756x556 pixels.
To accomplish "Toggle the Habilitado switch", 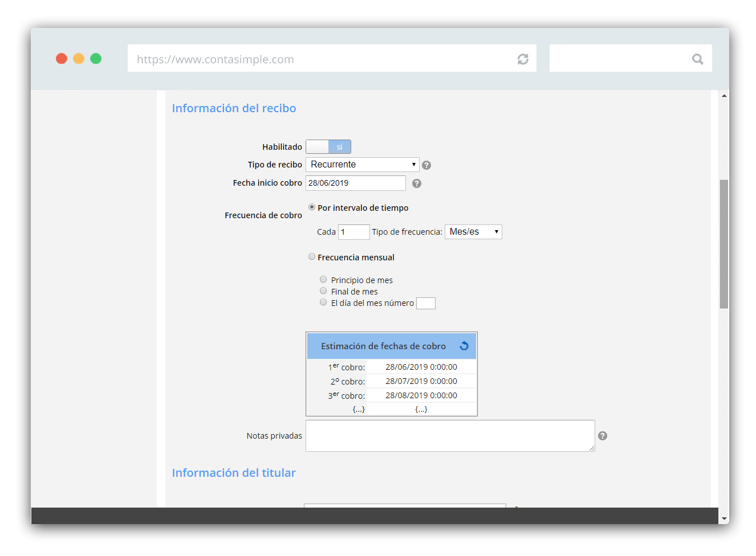I will (328, 147).
